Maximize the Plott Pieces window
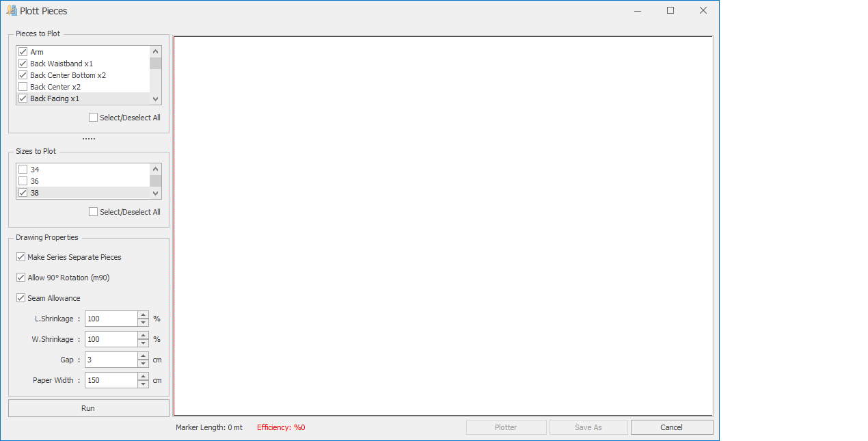 pos(670,11)
